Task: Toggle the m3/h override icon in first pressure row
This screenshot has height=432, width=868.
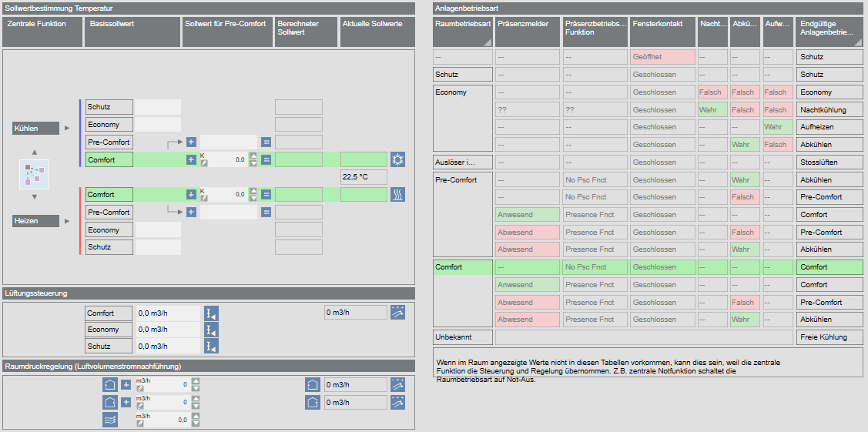Action: click(140, 388)
